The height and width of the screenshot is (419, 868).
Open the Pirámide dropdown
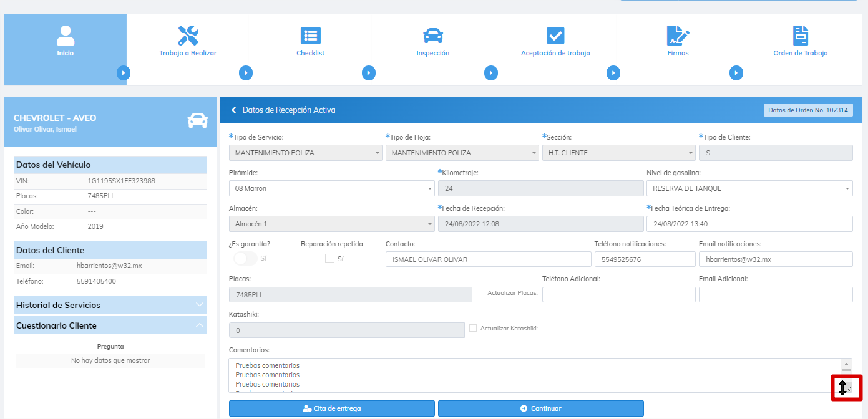332,188
